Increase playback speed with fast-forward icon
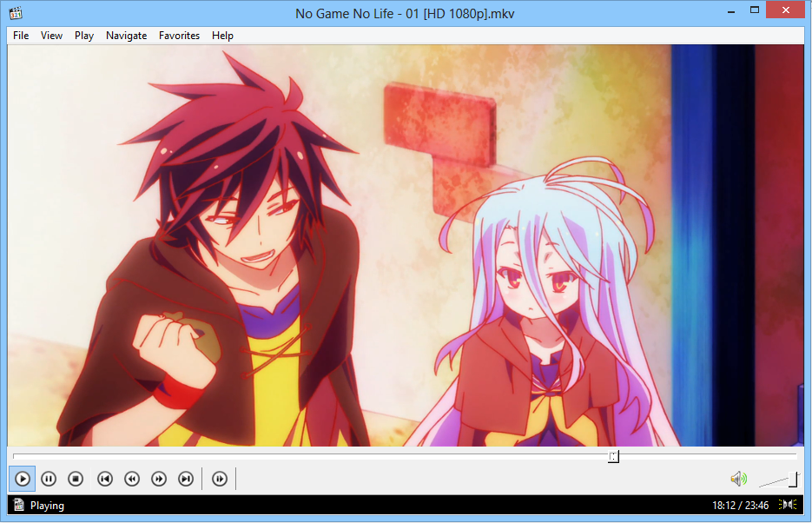812x523 pixels. 159,479
